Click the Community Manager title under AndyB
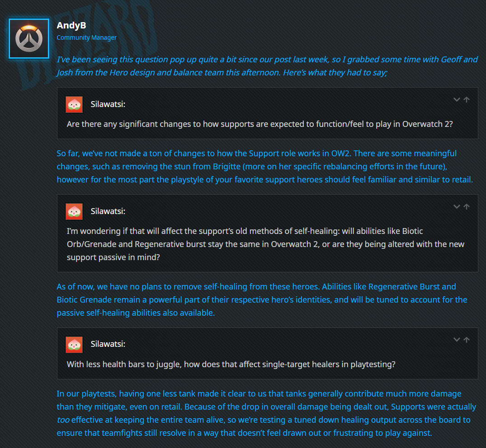Screen dimensions: 486x448 (x=86, y=37)
